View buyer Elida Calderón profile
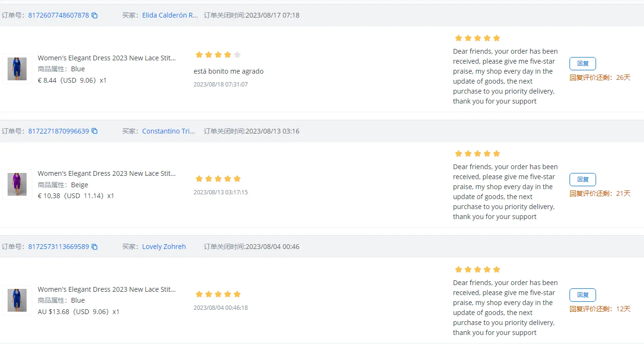Screen dimensions: 644x344 pos(170,15)
